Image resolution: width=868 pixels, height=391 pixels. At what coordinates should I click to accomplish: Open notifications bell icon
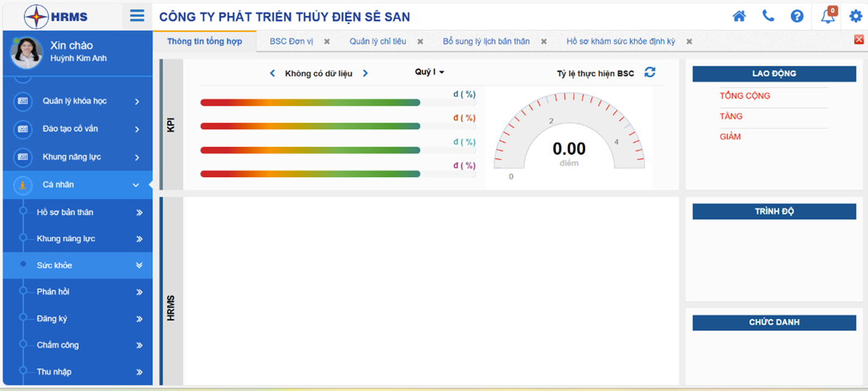(828, 16)
